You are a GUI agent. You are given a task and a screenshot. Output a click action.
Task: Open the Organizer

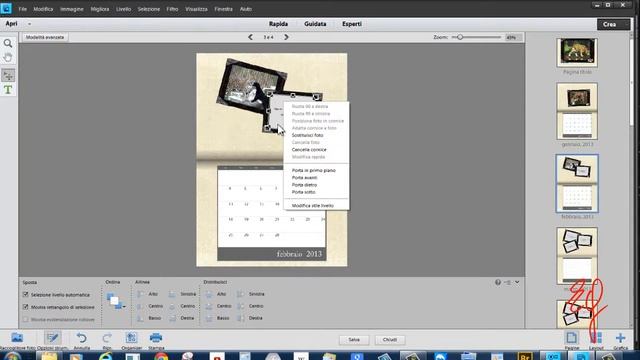coord(131,340)
